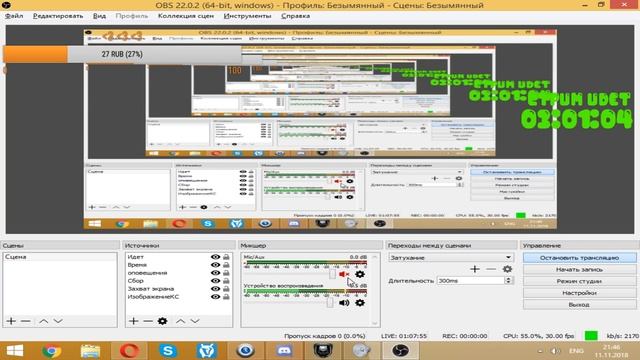Image resolution: width=640 pixels, height=360 pixels.
Task: Click the LIVE: 01:07:55 status text
Action: coord(404,336)
